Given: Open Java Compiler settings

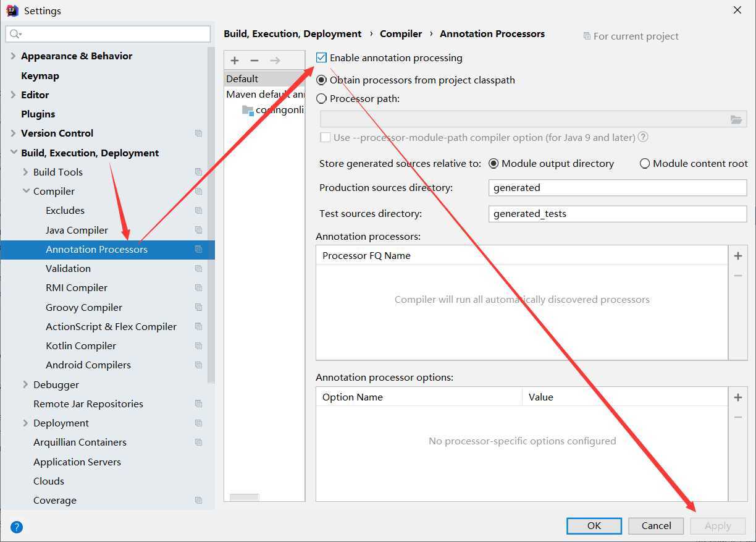Looking at the screenshot, I should pyautogui.click(x=77, y=230).
